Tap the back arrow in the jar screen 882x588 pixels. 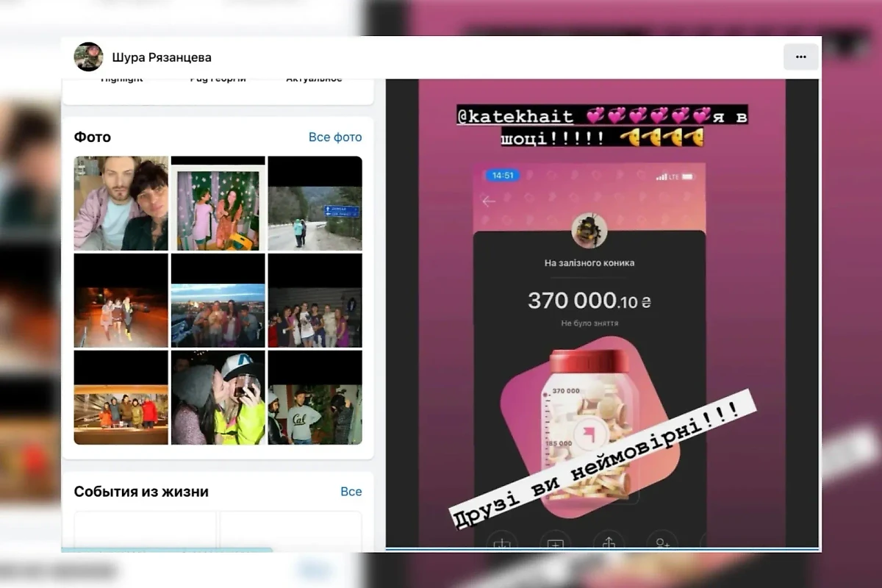[x=488, y=201]
